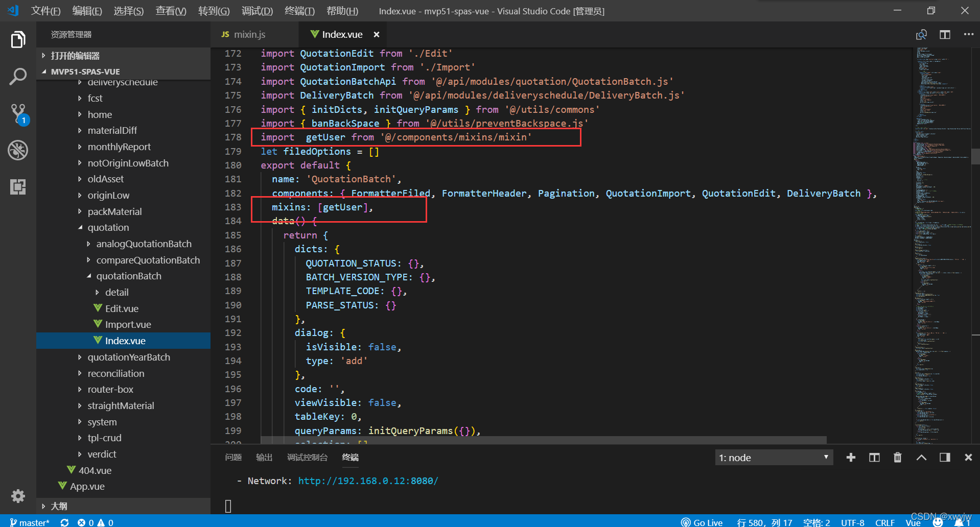This screenshot has width=980, height=527.
Task: Click the notifications bell in status bar
Action: tap(961, 522)
